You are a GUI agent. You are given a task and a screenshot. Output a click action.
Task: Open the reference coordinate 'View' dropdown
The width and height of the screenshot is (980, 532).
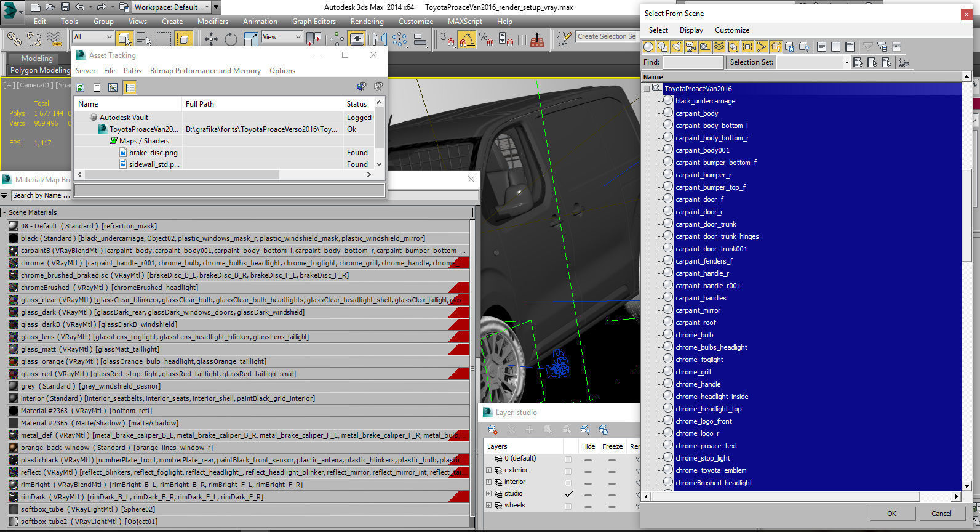pyautogui.click(x=282, y=38)
